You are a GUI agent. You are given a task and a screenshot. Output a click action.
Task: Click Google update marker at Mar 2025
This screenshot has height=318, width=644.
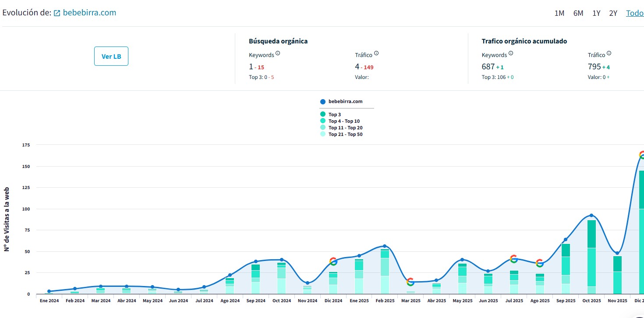[x=410, y=282]
